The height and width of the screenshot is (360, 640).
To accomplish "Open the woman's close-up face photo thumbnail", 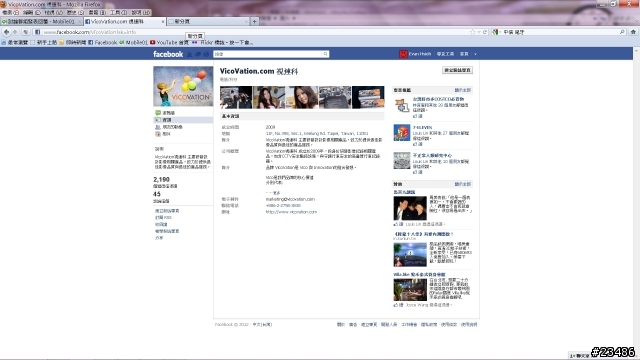I will coord(302,97).
